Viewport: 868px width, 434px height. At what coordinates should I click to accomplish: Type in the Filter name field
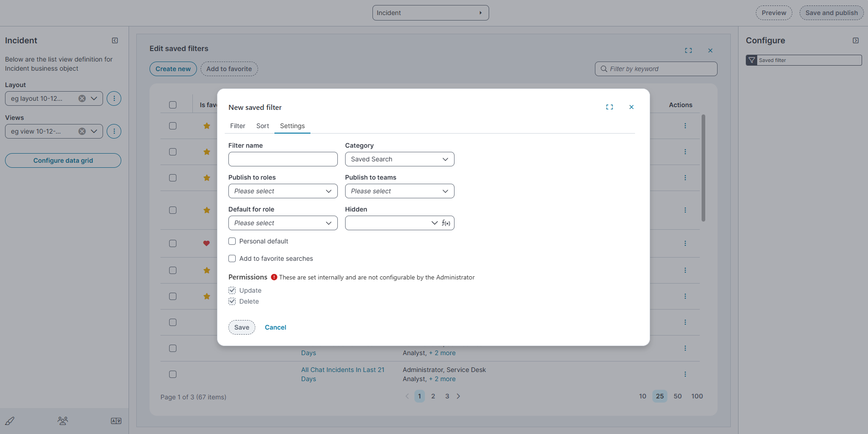point(283,159)
